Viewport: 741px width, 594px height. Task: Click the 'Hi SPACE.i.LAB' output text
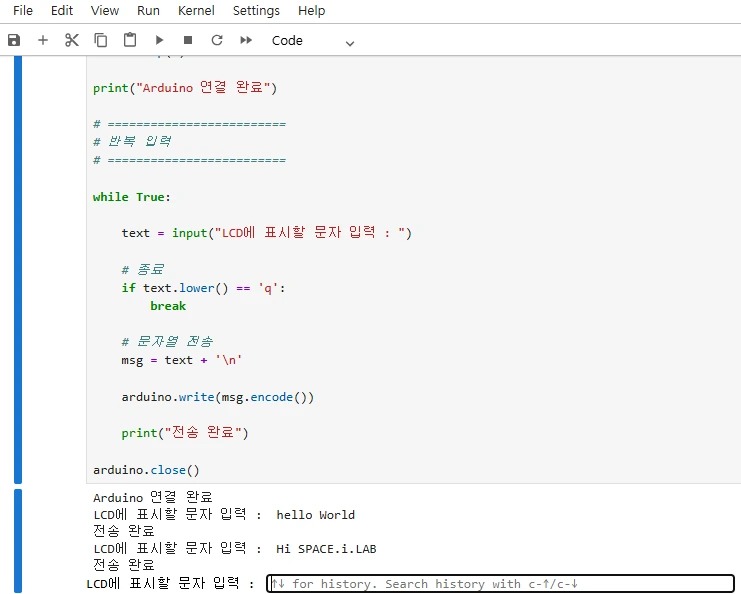pyautogui.click(x=326, y=549)
